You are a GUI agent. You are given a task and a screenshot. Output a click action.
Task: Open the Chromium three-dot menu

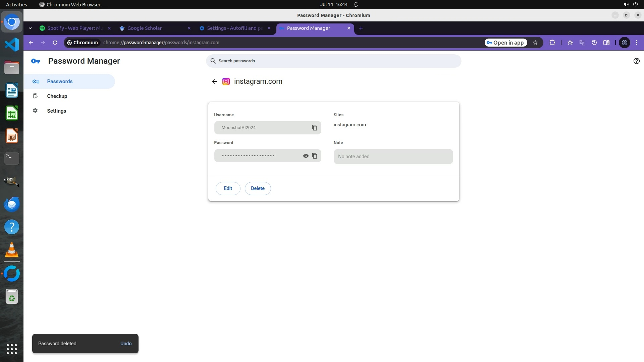click(637, 43)
